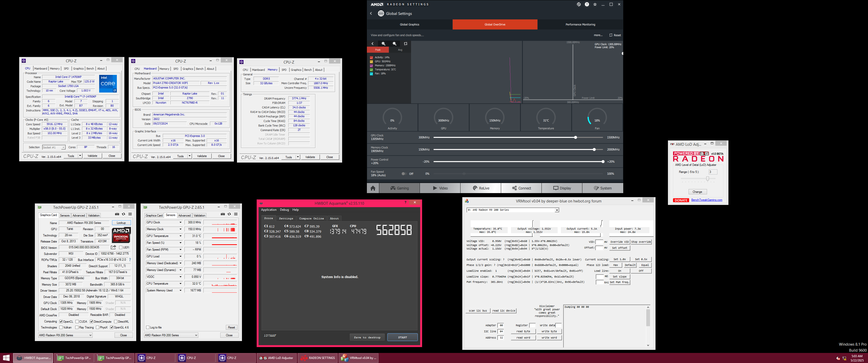Image resolution: width=868 pixels, height=363 pixels.
Task: Click the star favorites icon in Radeon Settings
Action: [x=595, y=4]
